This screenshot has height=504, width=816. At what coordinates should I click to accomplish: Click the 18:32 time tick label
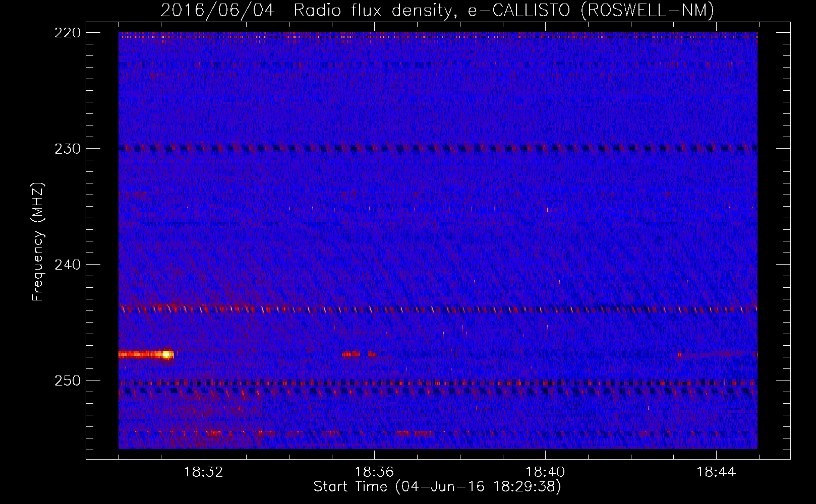click(x=204, y=472)
